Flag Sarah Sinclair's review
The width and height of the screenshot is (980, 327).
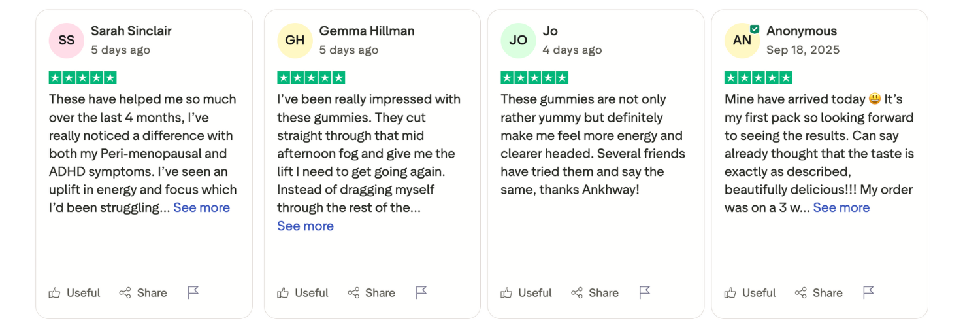193,293
